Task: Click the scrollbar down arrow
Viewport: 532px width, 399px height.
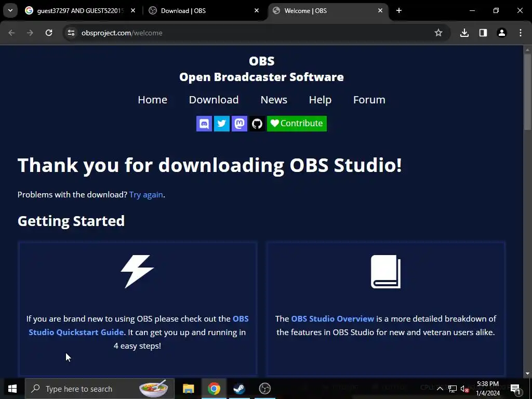Action: coord(527,374)
